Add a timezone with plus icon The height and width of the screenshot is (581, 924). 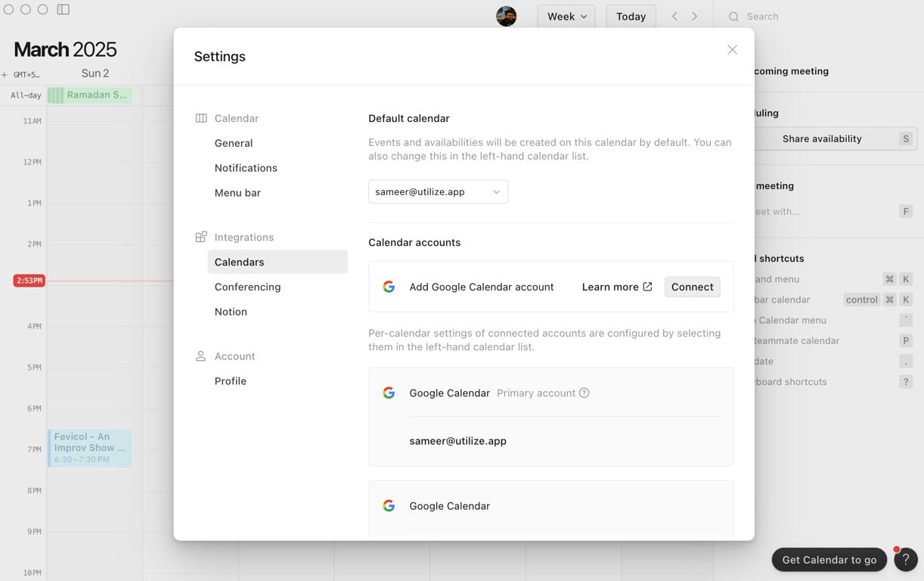click(x=5, y=75)
